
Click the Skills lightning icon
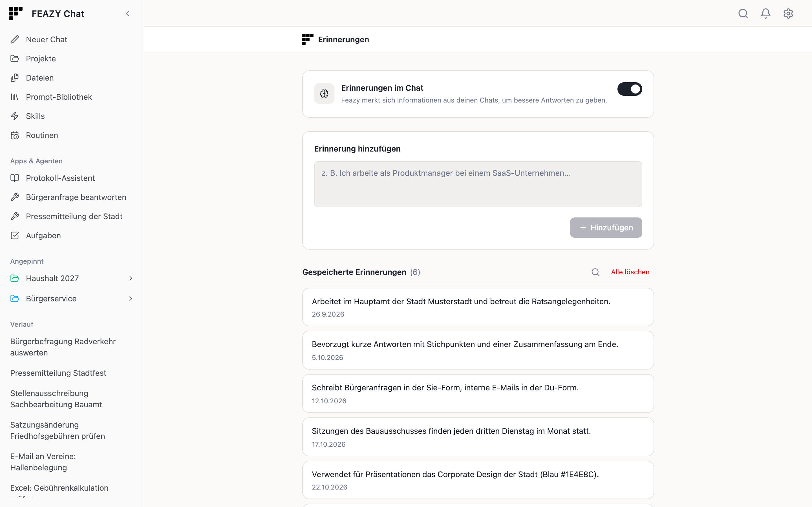point(15,116)
